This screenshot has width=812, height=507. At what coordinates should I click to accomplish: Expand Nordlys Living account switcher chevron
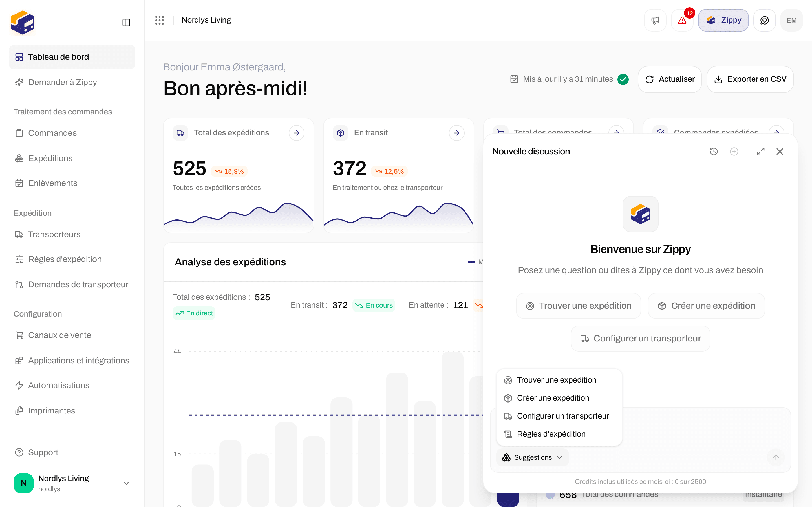pyautogui.click(x=126, y=483)
